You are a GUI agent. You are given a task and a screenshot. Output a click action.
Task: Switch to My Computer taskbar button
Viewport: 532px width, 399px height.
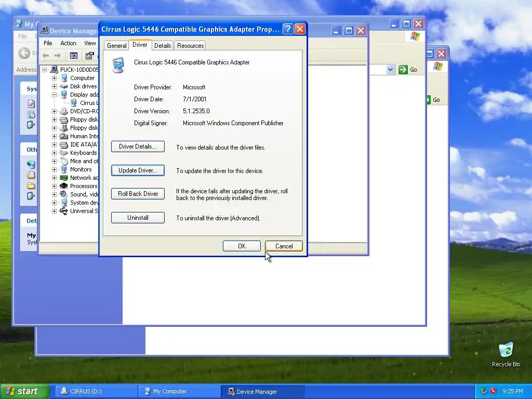pyautogui.click(x=179, y=391)
